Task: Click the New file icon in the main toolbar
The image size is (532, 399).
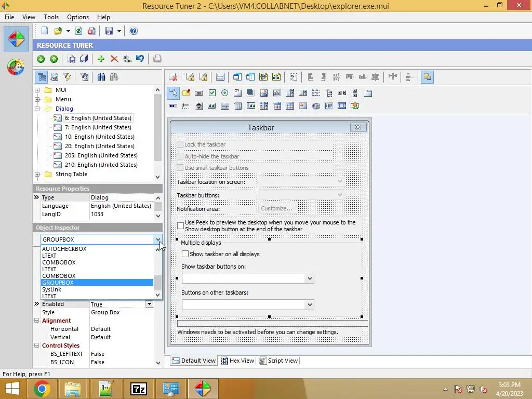Action: [x=45, y=31]
